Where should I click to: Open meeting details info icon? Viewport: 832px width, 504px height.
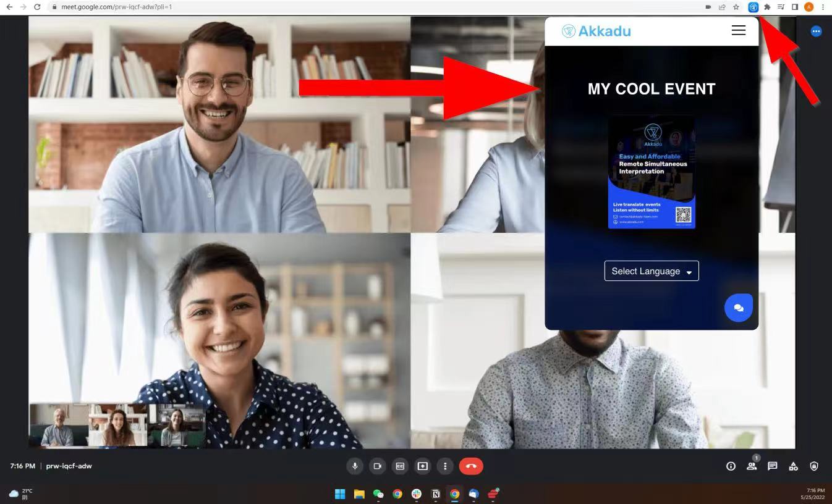731,466
